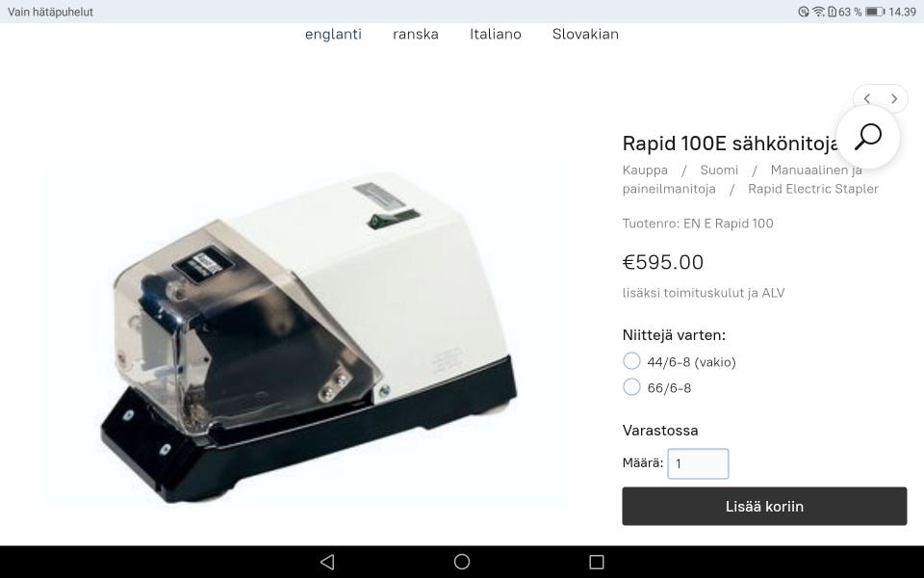Open the Suomi breadcrumb link
Viewport: 924px width, 578px height.
(x=719, y=170)
